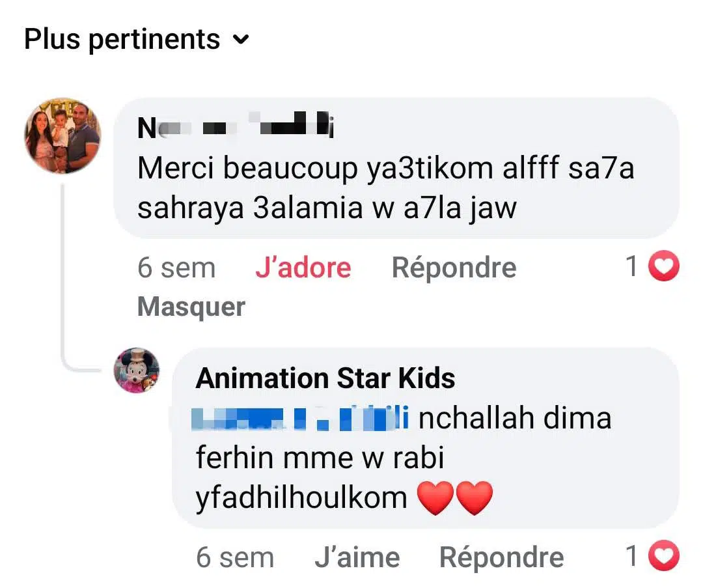The image size is (703, 588).
Task: Click the 'Merci beaucoup' comment bubble
Action: pos(385,188)
